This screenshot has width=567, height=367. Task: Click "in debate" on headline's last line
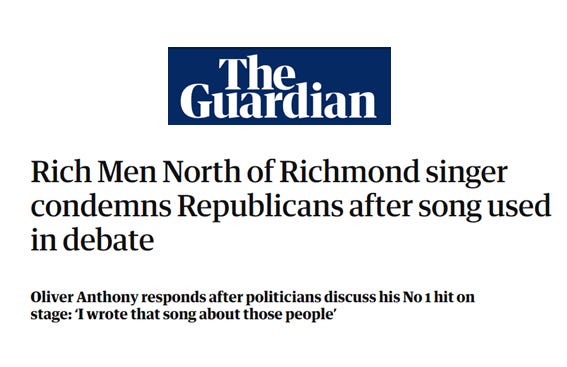[93, 240]
